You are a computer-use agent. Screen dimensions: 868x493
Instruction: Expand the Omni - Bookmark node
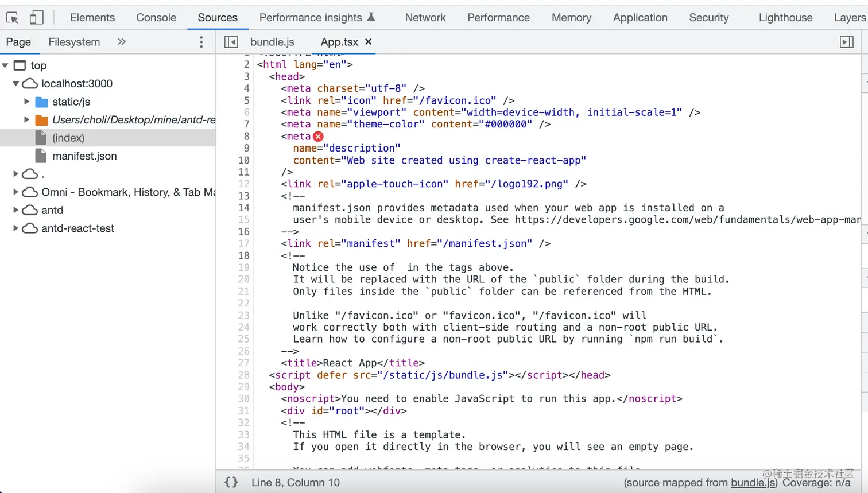coord(16,192)
